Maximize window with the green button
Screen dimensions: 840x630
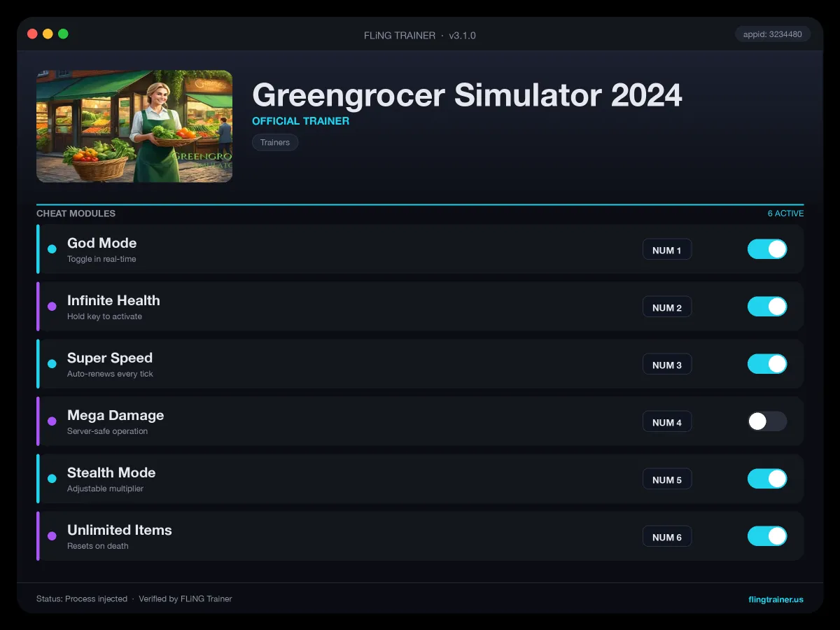point(63,34)
